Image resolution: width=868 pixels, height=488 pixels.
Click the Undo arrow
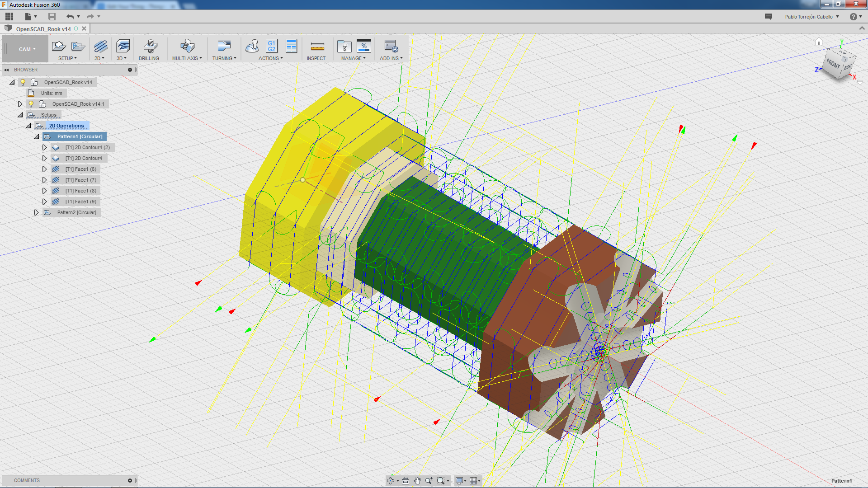70,17
